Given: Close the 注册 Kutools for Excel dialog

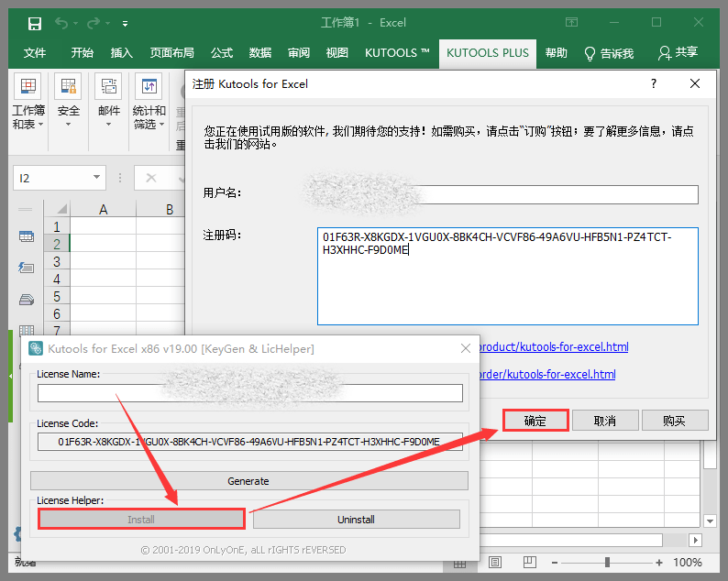Looking at the screenshot, I should point(695,83).
